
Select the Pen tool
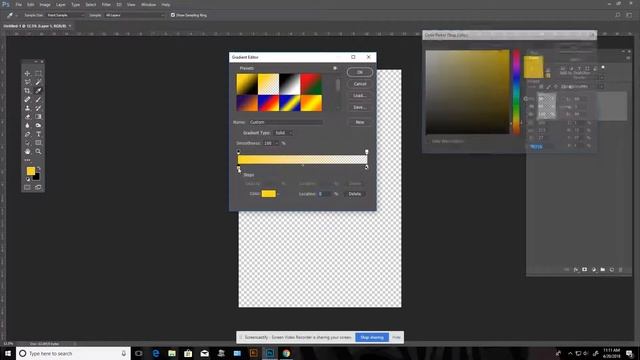pyautogui.click(x=27, y=134)
